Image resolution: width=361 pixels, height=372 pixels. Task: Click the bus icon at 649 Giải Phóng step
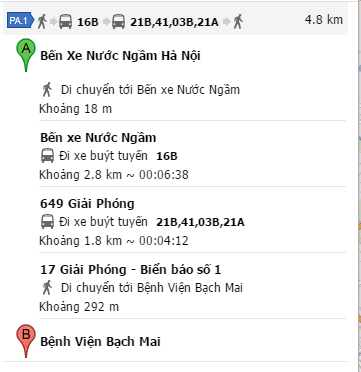tap(47, 222)
